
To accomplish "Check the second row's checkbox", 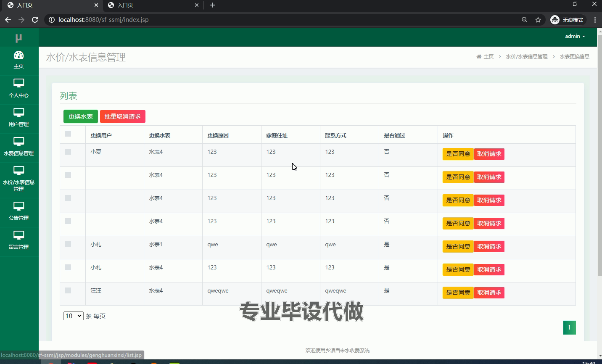I will pyautogui.click(x=68, y=175).
